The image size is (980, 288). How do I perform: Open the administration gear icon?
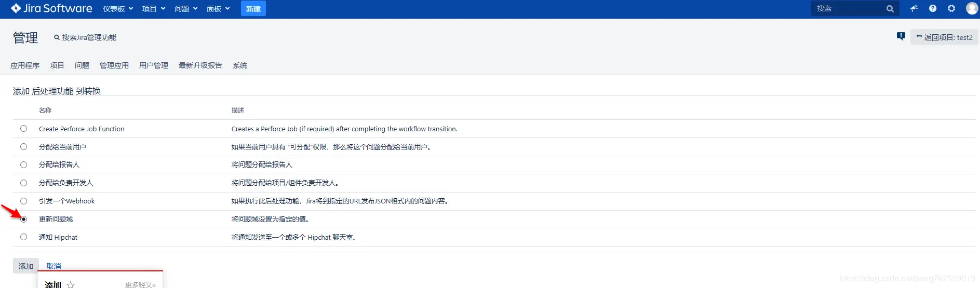951,8
